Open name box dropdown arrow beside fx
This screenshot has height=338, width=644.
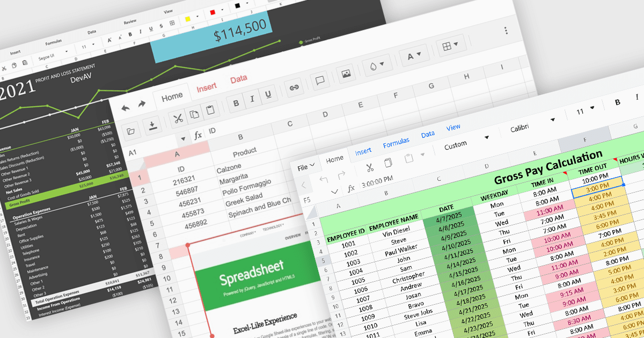[183, 139]
